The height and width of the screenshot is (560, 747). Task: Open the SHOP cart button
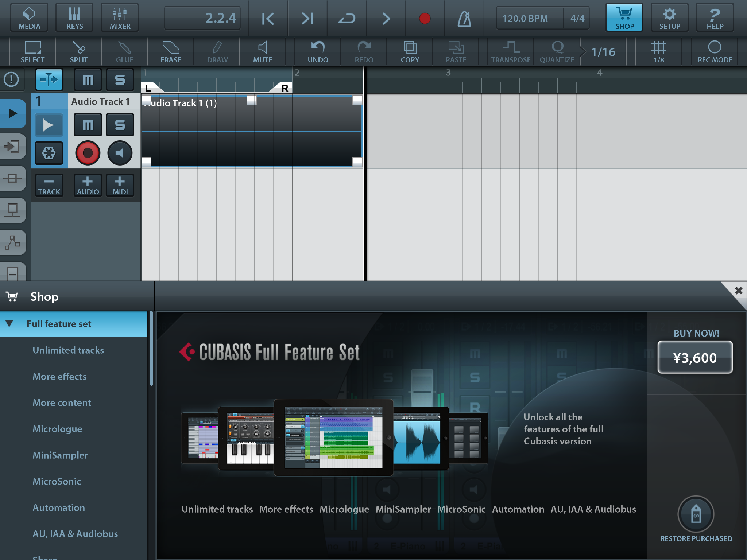tap(624, 17)
